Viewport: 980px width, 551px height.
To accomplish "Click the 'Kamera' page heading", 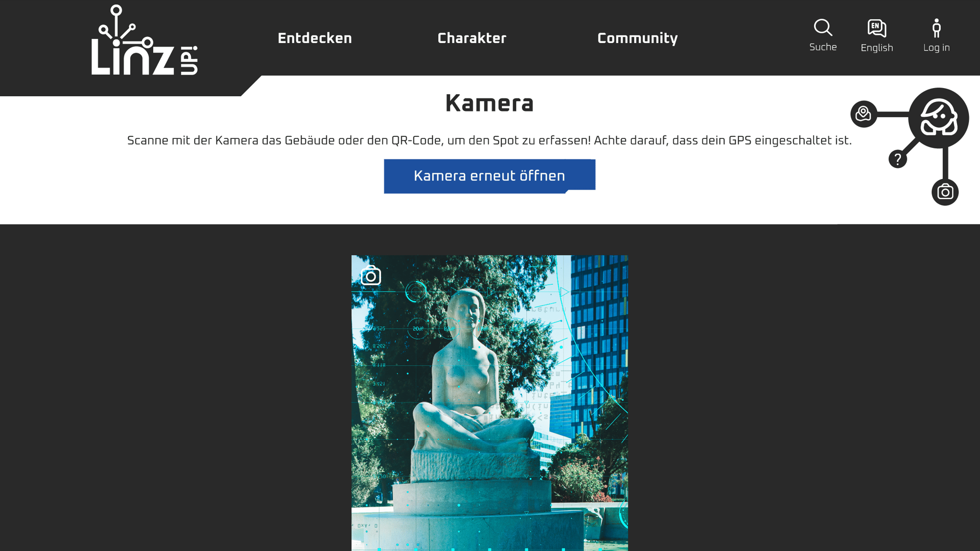I will [489, 103].
